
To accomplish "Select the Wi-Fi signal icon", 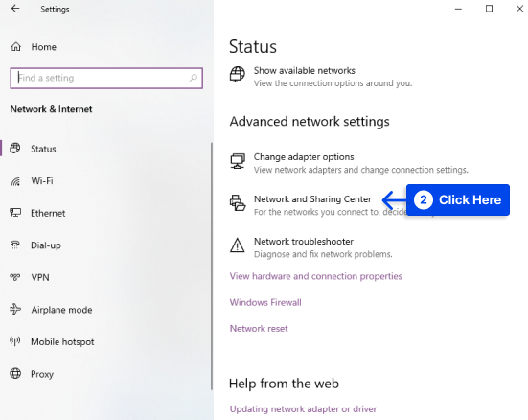I will pyautogui.click(x=15, y=181).
